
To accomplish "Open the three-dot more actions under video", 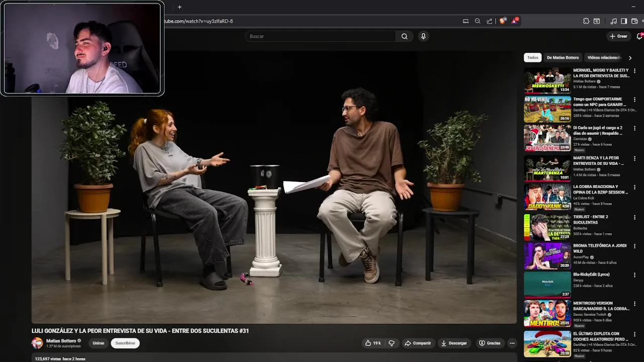I will tap(512, 343).
